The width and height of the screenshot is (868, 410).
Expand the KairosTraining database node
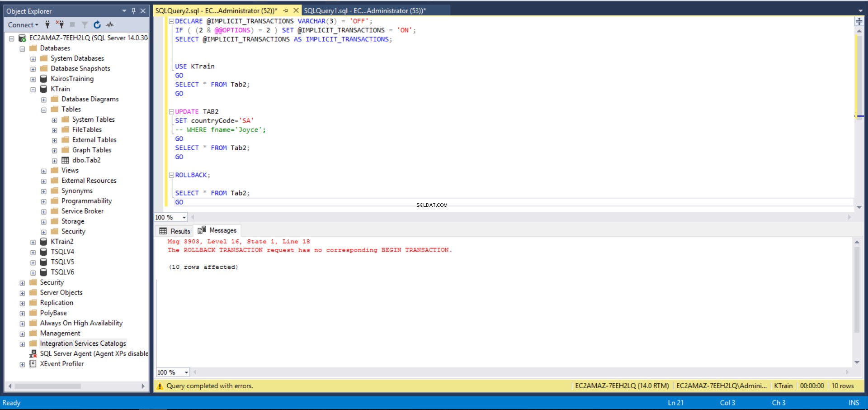(x=33, y=79)
